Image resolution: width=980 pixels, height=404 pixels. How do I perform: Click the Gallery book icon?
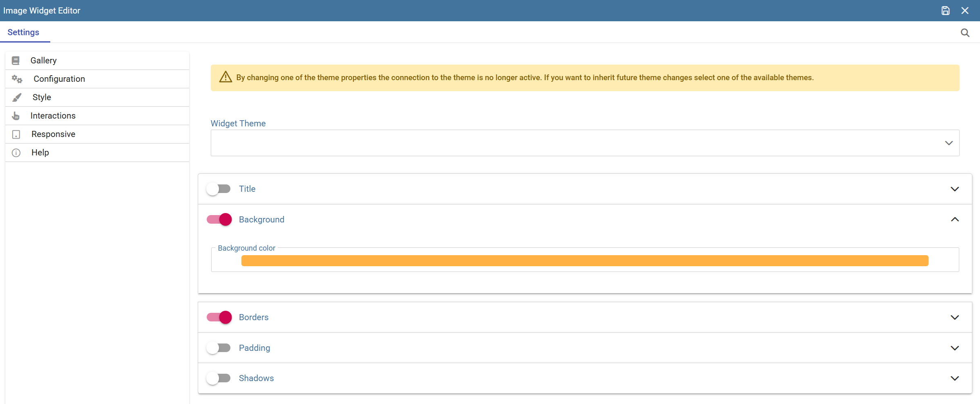pyautogui.click(x=16, y=61)
